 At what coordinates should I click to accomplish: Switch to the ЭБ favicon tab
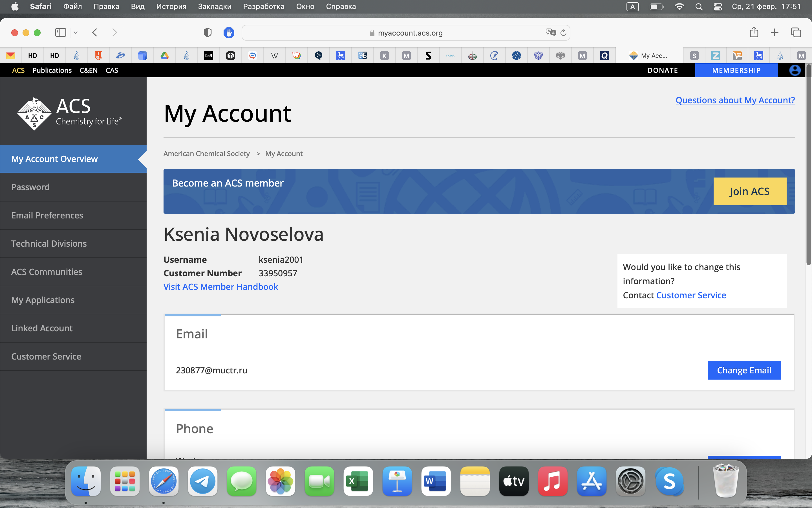point(362,55)
